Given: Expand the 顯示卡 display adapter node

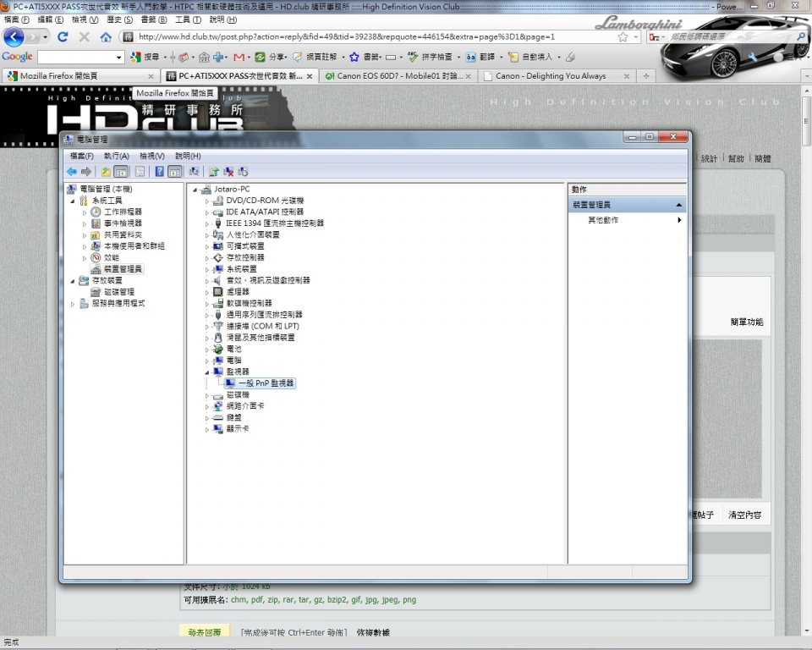Looking at the screenshot, I should click(x=206, y=429).
